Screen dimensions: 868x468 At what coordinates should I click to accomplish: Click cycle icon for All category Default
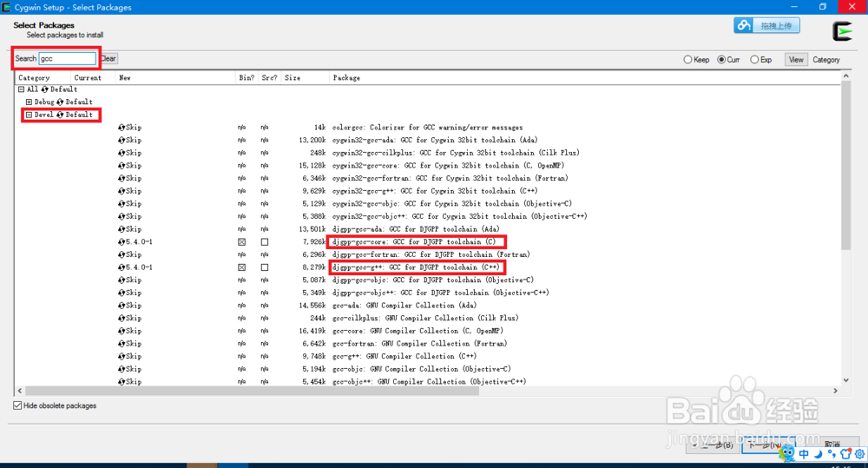click(x=45, y=89)
